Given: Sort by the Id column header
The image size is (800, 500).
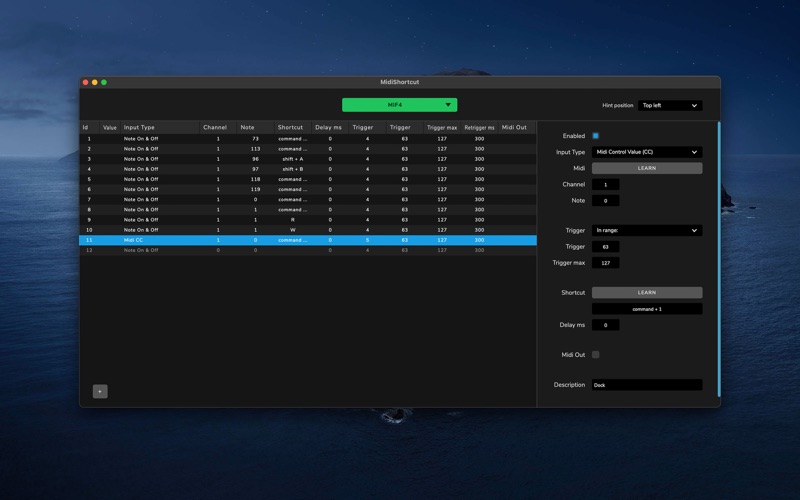Looking at the screenshot, I should point(89,127).
